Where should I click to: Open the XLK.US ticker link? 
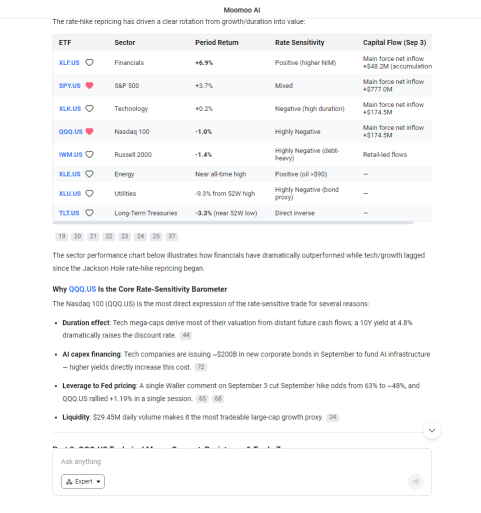click(70, 109)
